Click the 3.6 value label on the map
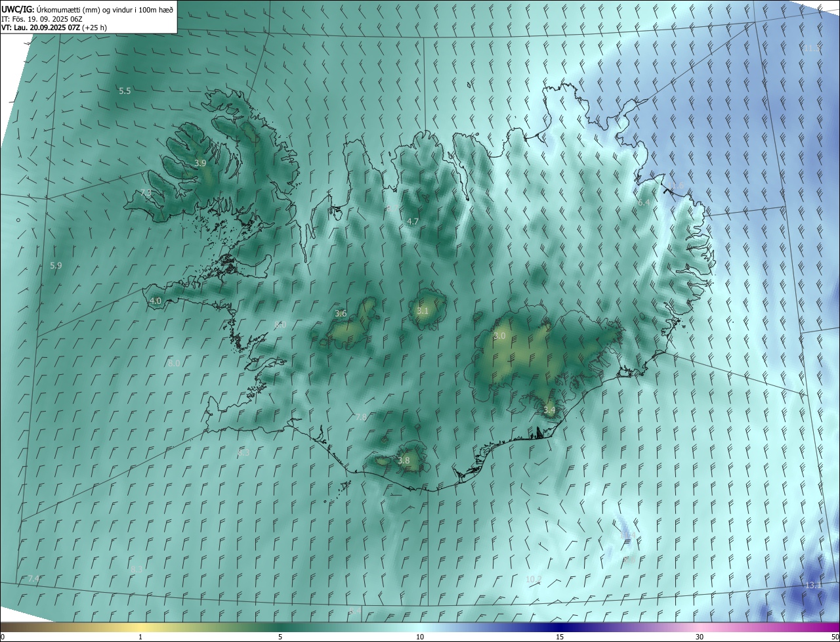This screenshot has width=840, height=642. pos(341,314)
